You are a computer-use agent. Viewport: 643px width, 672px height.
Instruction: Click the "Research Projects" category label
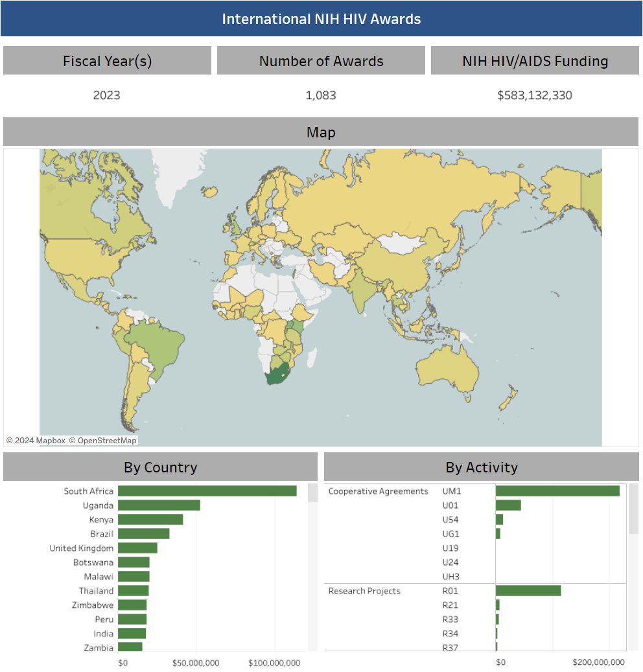[364, 591]
